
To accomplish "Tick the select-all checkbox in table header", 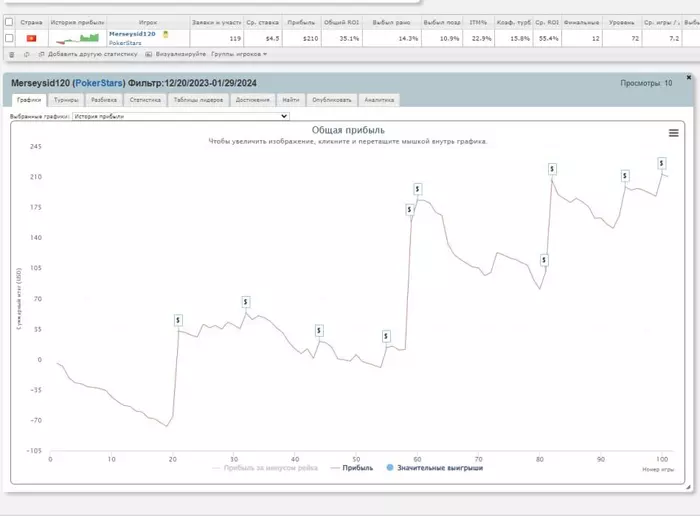I will coord(9,22).
